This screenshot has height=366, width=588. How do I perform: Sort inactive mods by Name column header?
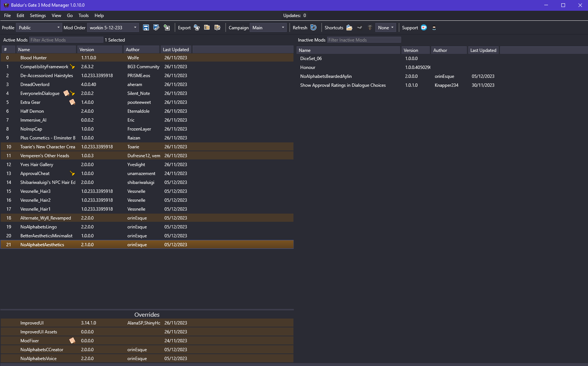click(x=349, y=50)
